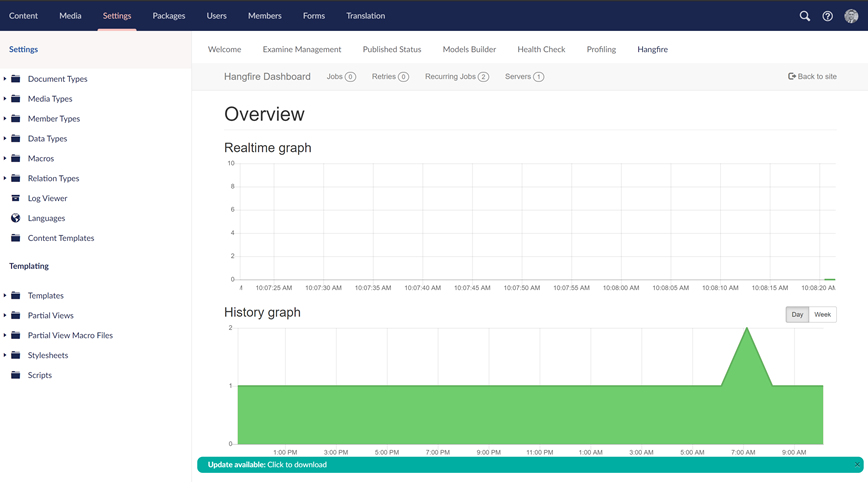Switch to the Health Check tab
The height and width of the screenshot is (482, 868).
(x=541, y=49)
